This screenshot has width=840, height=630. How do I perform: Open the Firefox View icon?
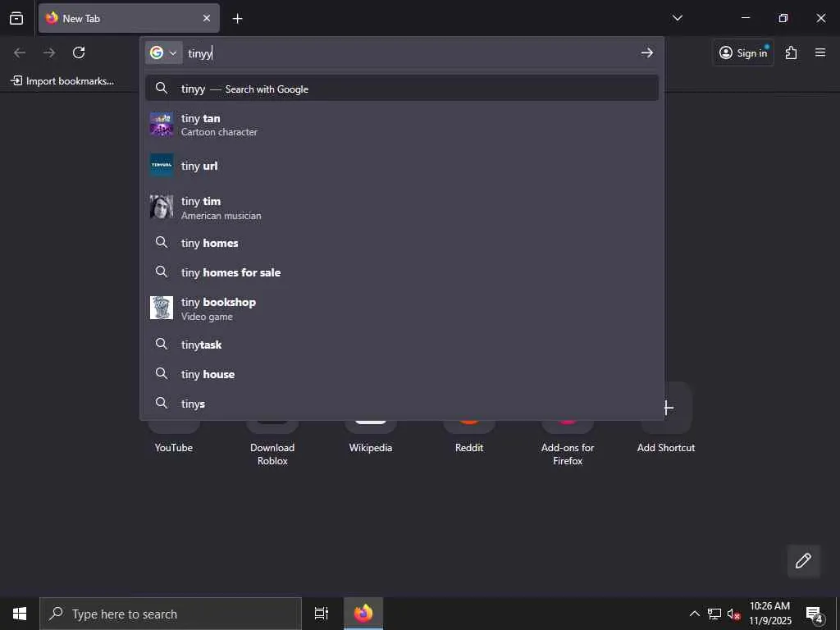click(16, 18)
